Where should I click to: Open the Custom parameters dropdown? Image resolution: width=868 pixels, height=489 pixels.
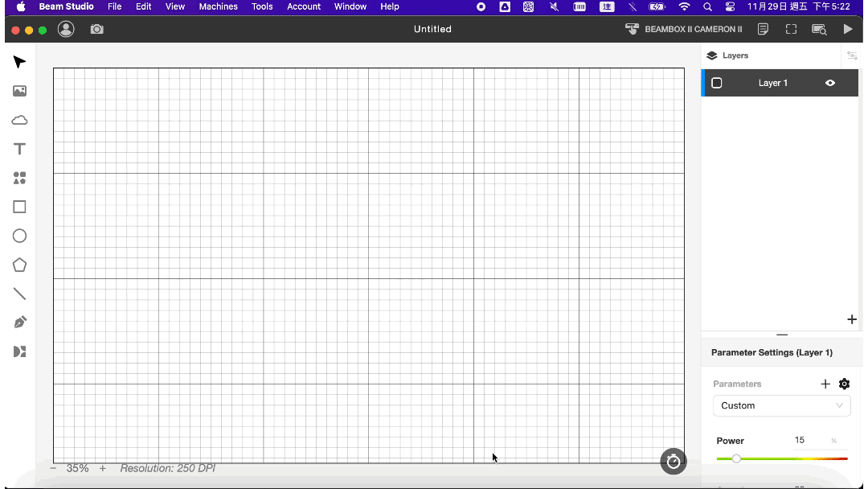point(781,405)
